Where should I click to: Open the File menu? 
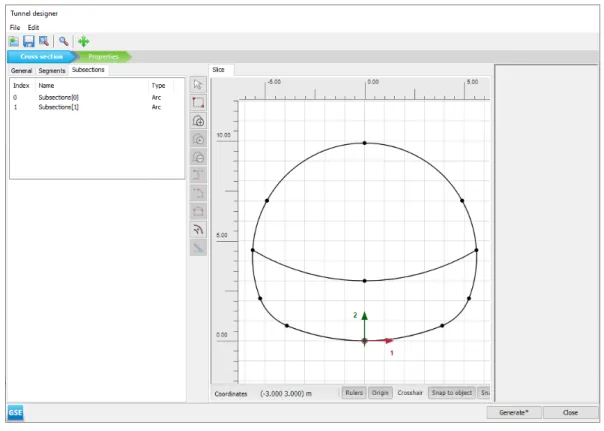(15, 27)
